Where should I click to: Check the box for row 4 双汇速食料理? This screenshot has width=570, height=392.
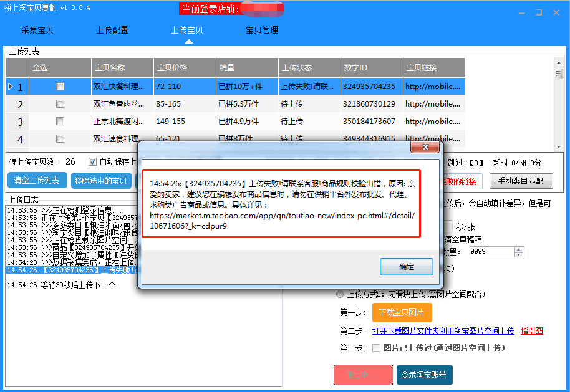(x=60, y=138)
